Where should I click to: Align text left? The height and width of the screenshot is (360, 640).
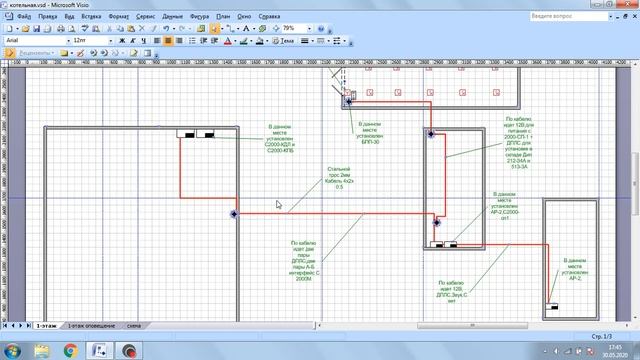point(157,40)
